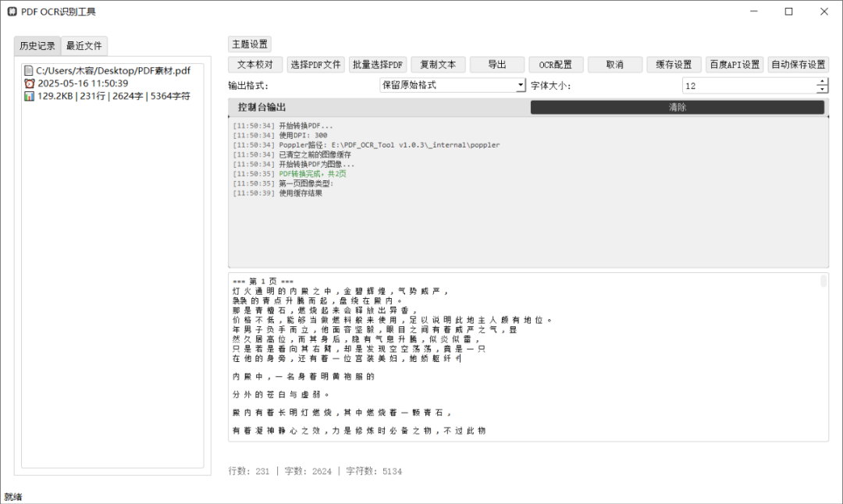Click log line 开始转换PDF...
The width and height of the screenshot is (843, 504).
(x=283, y=126)
